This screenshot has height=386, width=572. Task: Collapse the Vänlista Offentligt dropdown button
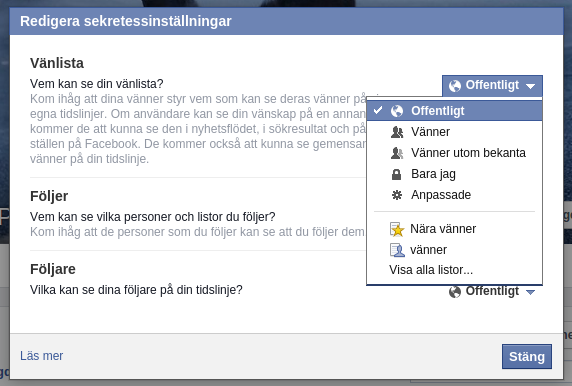[492, 86]
